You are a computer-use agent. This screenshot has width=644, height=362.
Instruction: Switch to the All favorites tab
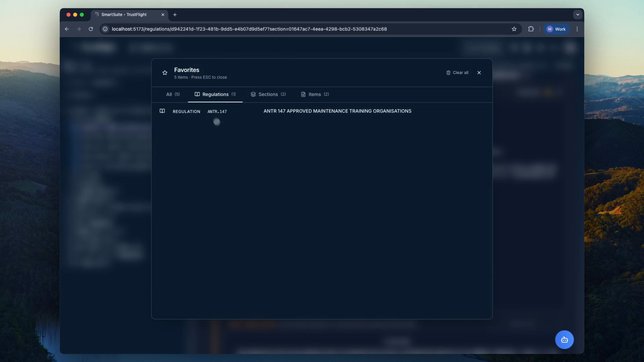click(x=173, y=95)
